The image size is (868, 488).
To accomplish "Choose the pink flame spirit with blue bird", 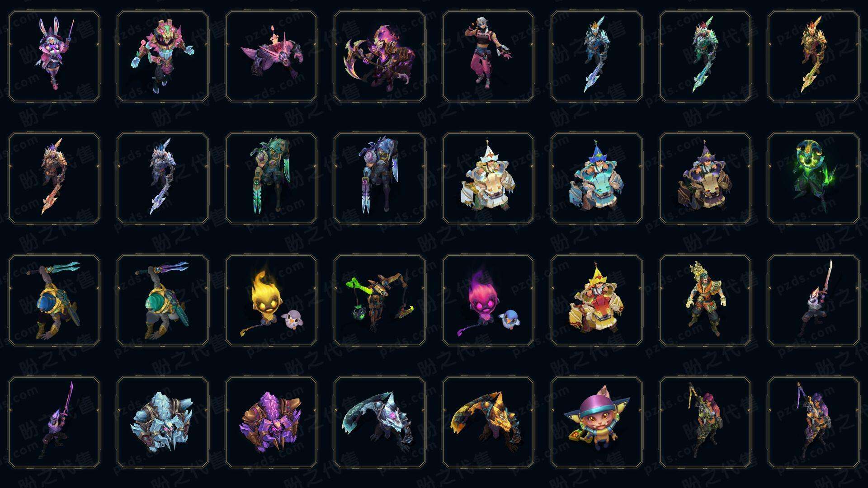I will [488, 300].
